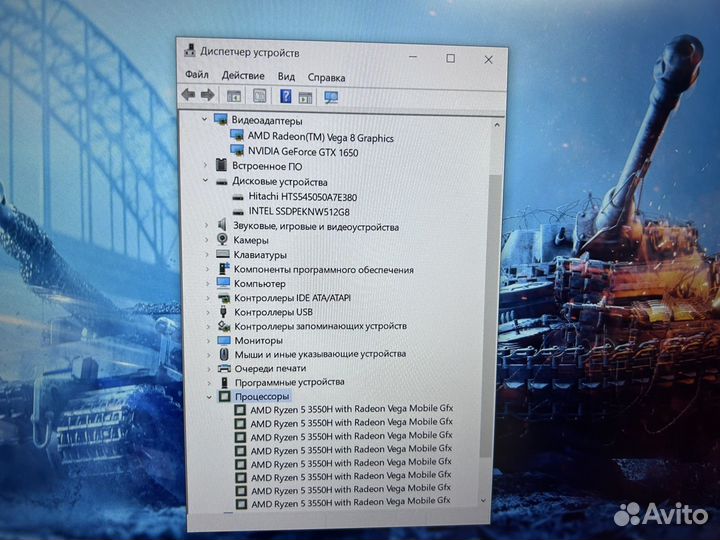The height and width of the screenshot is (540, 720).
Task: Click the NVIDIA GeForce GTX 1650 icon
Action: tap(237, 150)
